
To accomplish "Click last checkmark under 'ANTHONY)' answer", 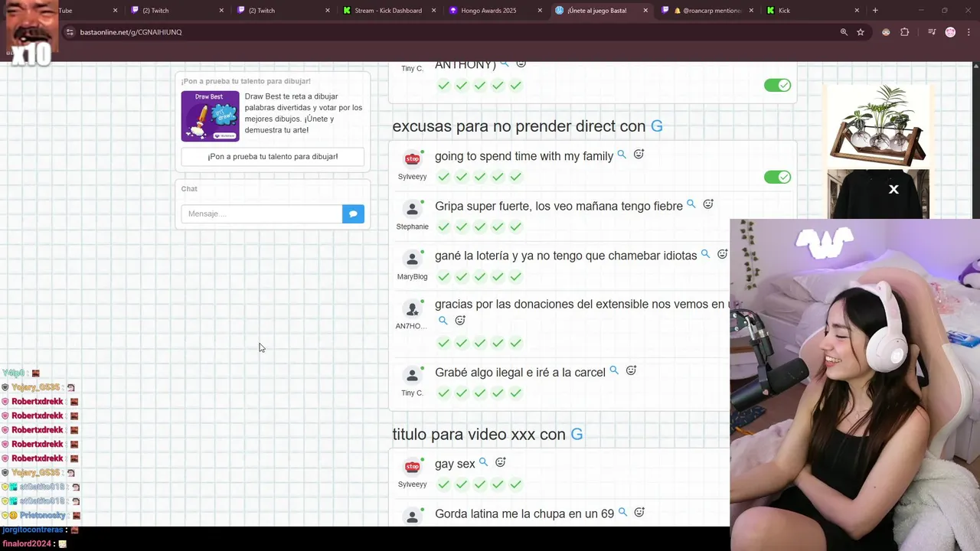I will (516, 86).
